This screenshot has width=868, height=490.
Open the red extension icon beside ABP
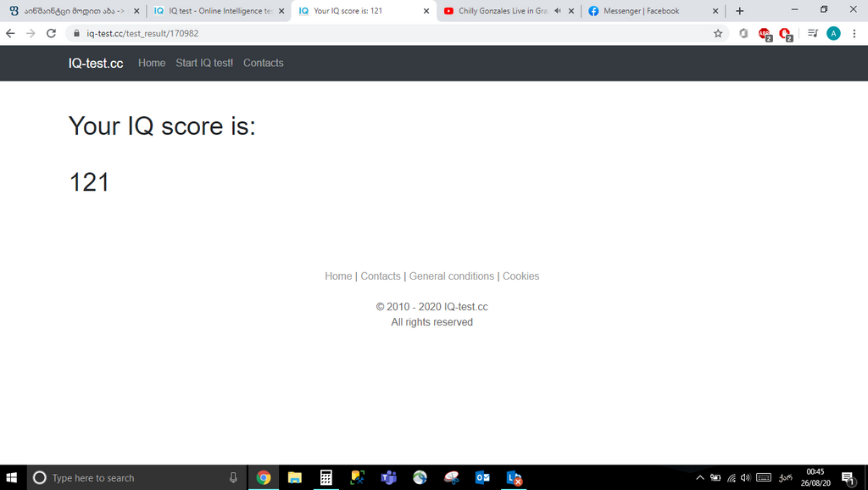tap(786, 34)
